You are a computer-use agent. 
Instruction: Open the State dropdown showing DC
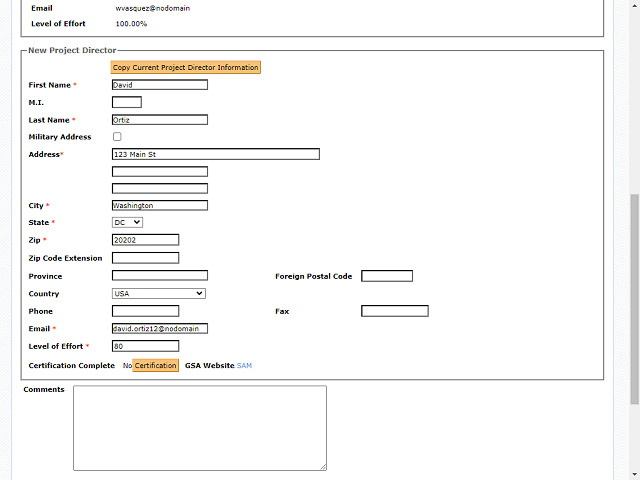click(127, 222)
